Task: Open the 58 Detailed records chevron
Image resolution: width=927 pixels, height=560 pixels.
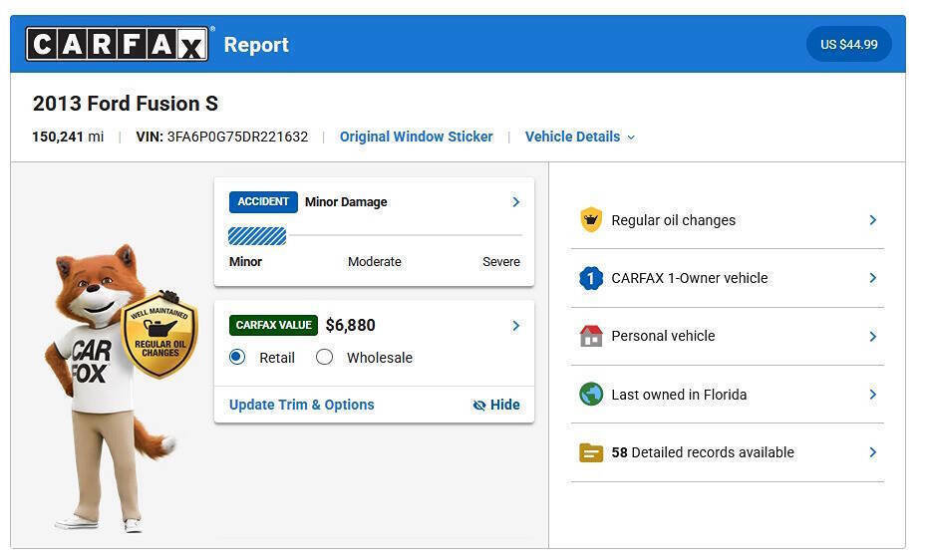Action: (872, 452)
